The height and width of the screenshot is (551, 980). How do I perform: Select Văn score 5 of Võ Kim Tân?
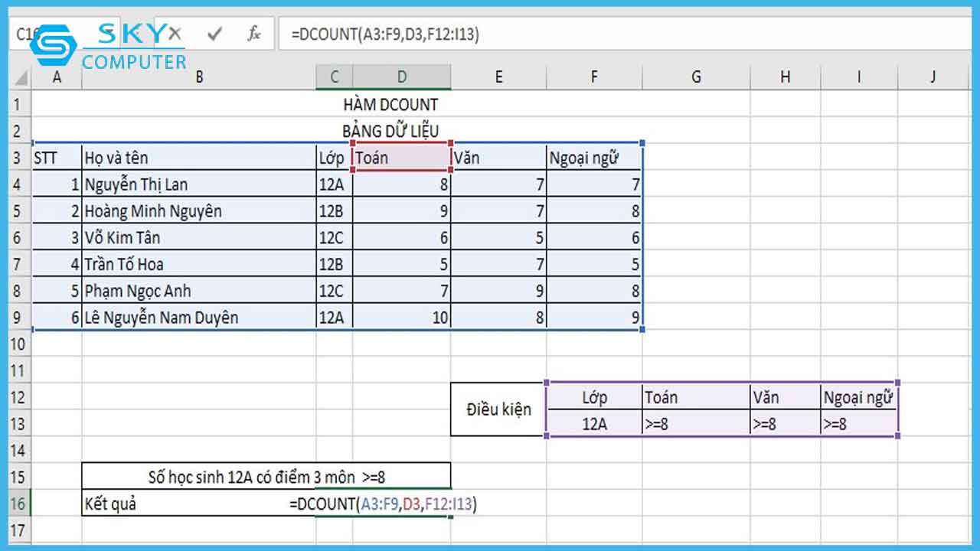(x=498, y=237)
